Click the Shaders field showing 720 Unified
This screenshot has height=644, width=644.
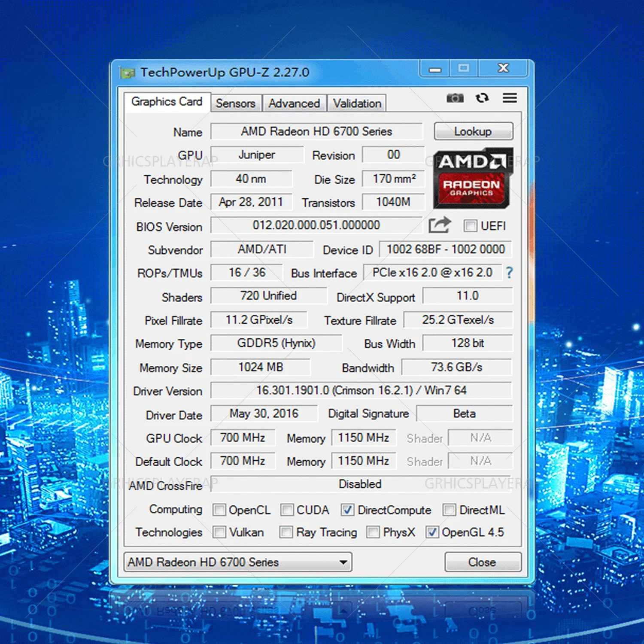click(269, 295)
